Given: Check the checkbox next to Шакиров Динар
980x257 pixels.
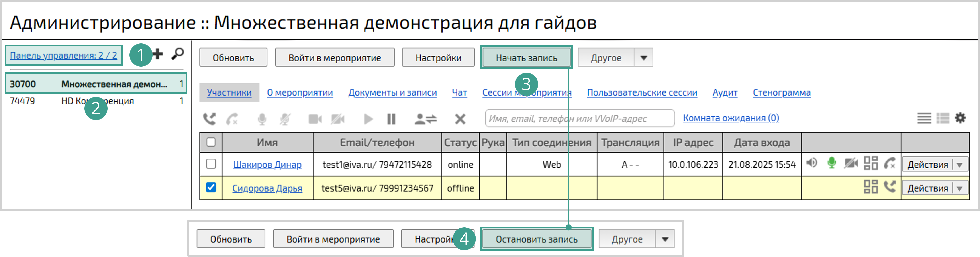Looking at the screenshot, I should (210, 165).
